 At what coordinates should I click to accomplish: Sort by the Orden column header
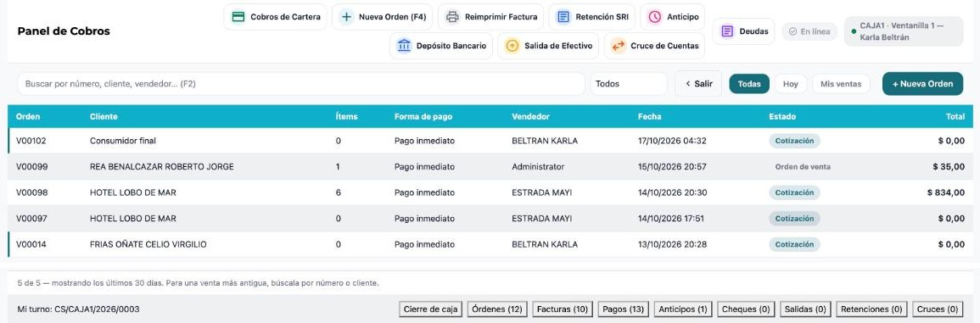point(28,117)
